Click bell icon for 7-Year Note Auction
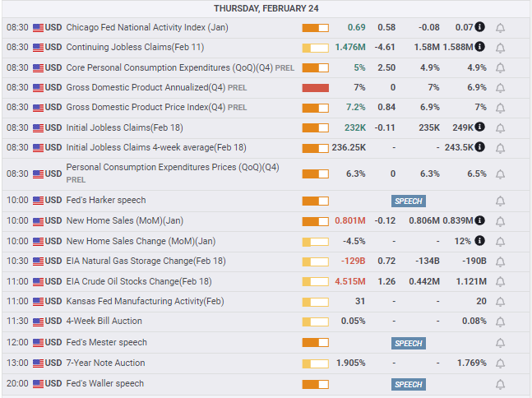The width and height of the screenshot is (532, 398). pyautogui.click(x=500, y=363)
